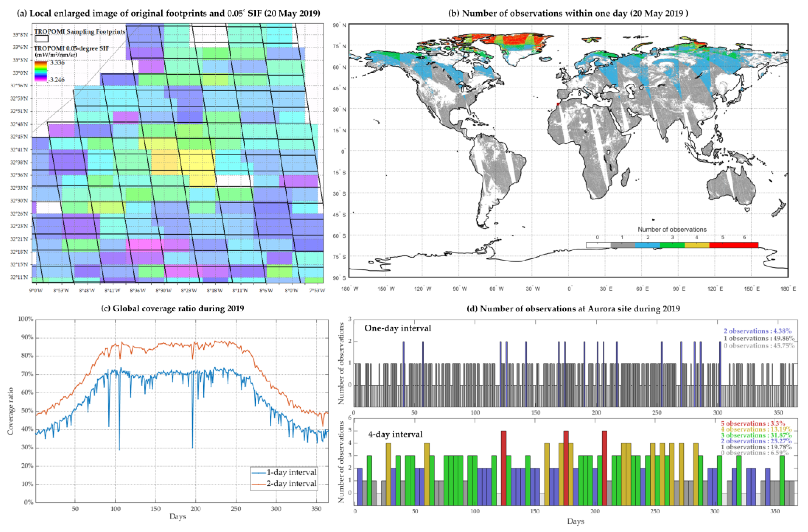The image size is (808, 532).
Task: Click the yellow swatch for 4 observations
Action: (x=697, y=245)
